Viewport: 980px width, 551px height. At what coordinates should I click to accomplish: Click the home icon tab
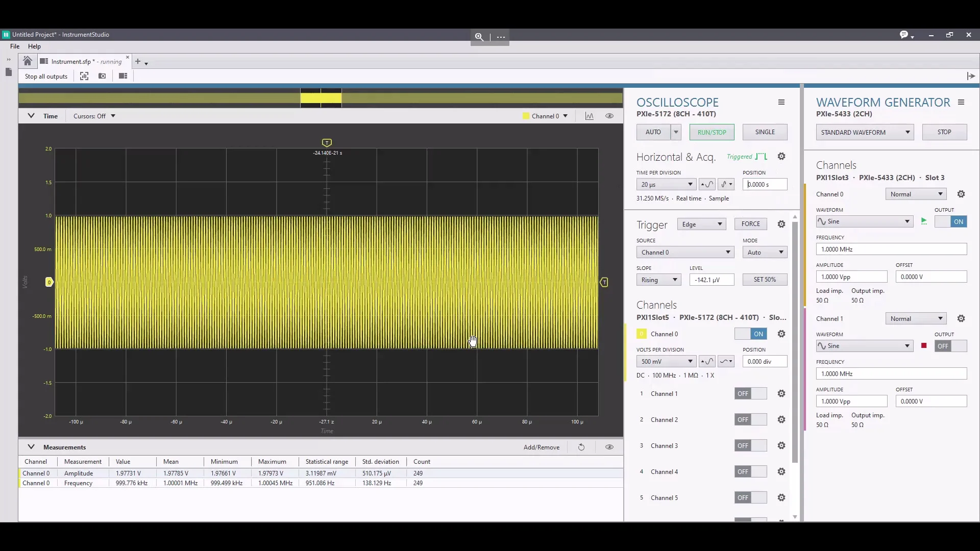(28, 61)
